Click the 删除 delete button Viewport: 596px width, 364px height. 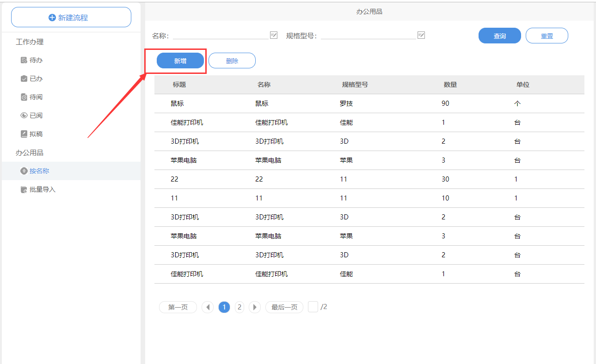click(x=232, y=61)
